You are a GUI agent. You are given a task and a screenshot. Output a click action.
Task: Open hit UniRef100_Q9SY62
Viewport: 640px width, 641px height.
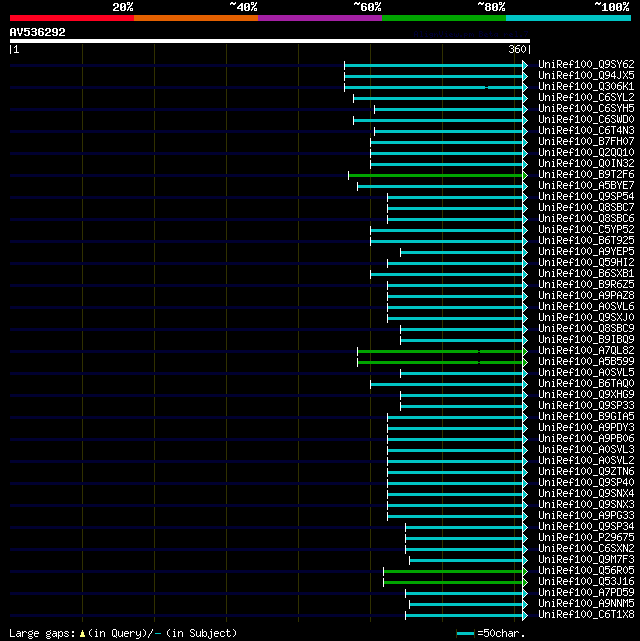pos(586,65)
